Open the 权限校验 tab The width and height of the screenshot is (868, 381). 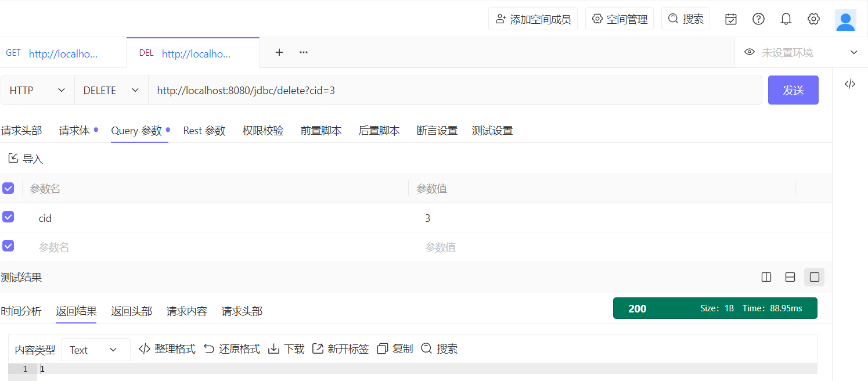click(263, 131)
